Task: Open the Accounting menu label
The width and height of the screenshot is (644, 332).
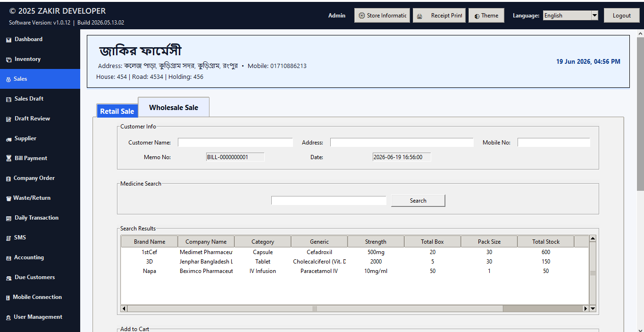Action: [x=29, y=257]
